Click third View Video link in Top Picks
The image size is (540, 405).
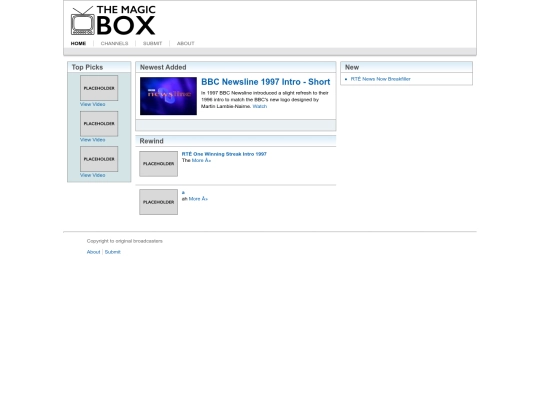point(93,175)
